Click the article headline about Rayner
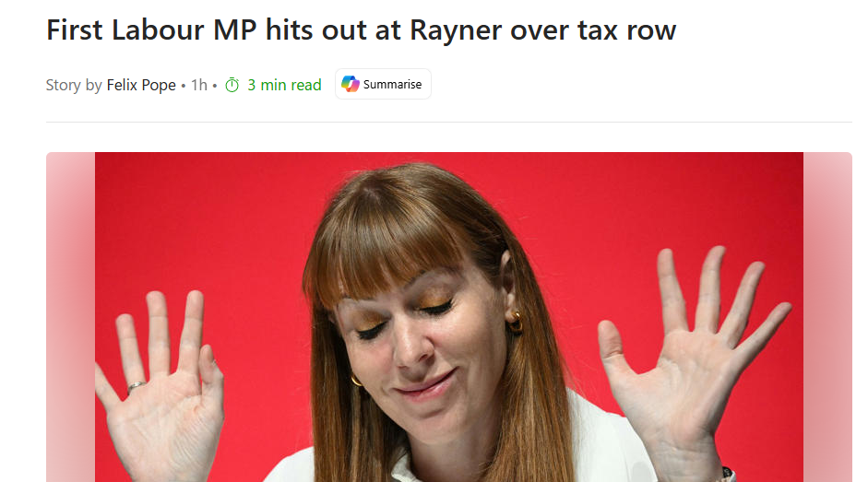 (361, 29)
